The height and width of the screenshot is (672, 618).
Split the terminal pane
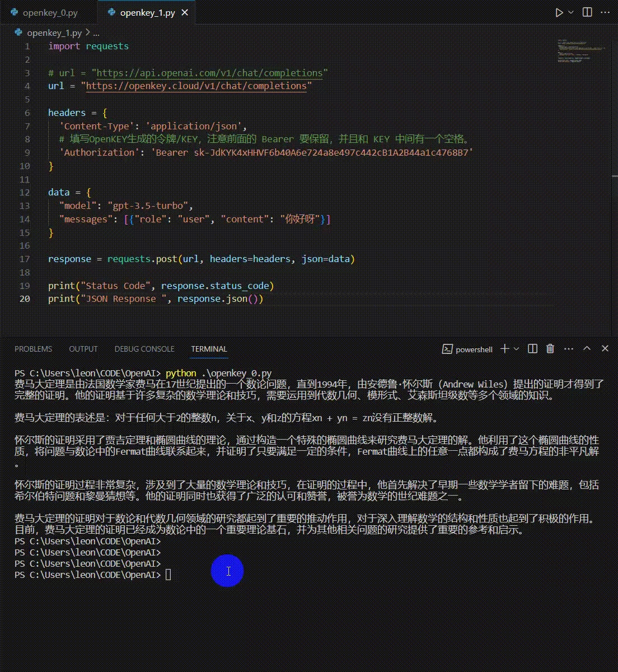tap(533, 348)
